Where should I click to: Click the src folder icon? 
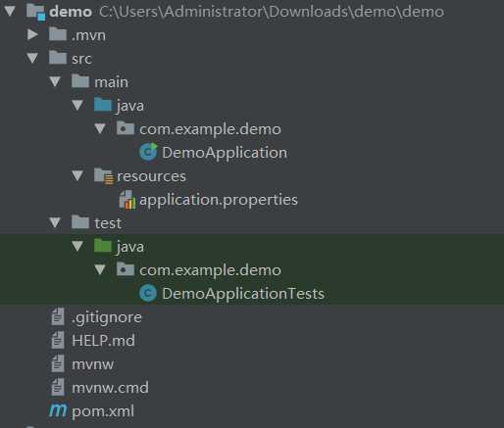click(x=58, y=58)
